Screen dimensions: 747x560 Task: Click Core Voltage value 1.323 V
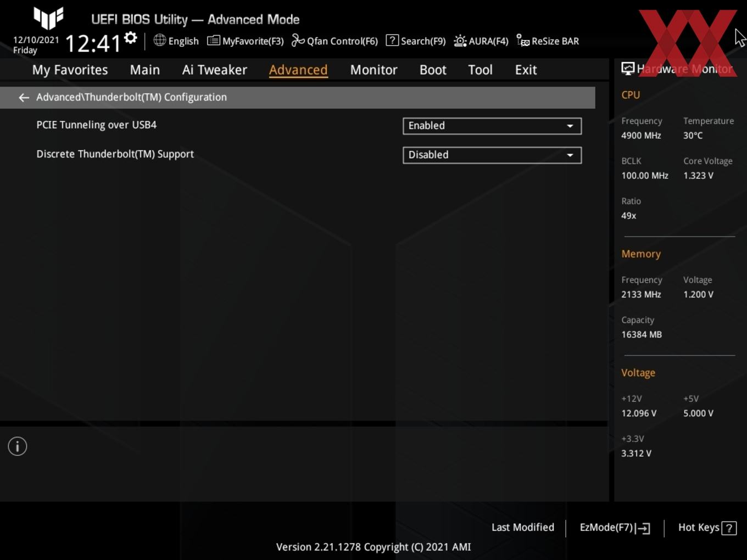coord(698,176)
